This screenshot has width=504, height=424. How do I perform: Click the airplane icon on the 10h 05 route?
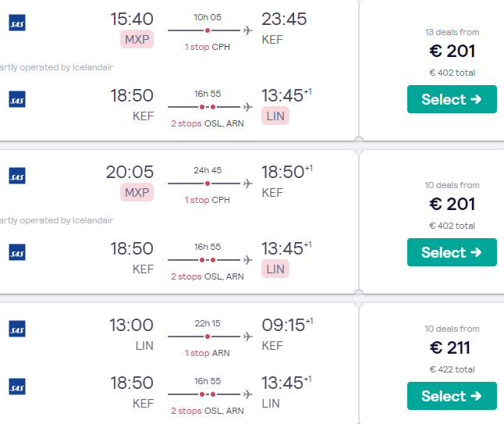tap(248, 30)
